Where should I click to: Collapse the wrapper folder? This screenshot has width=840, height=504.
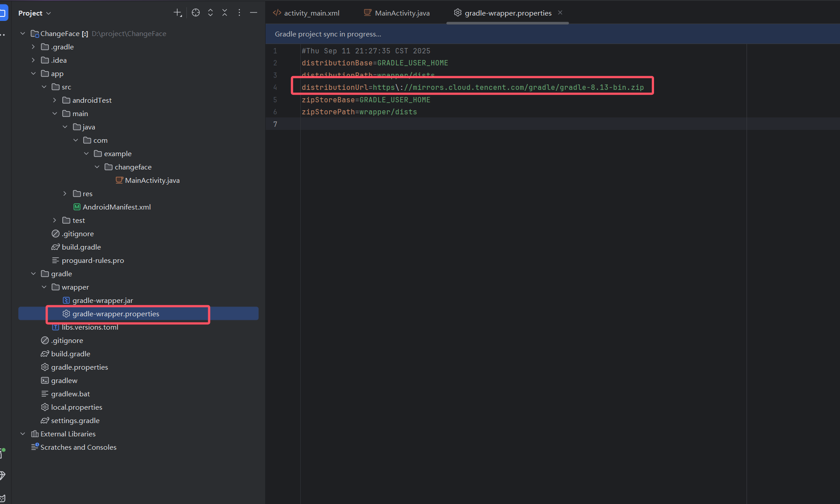[44, 287]
